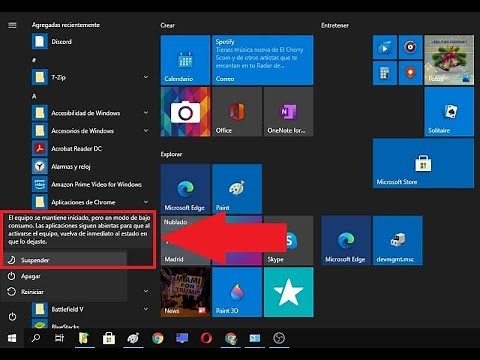The height and width of the screenshot is (360, 480).
Task: Expand the Start menu hamburger icon
Action: tap(12, 25)
